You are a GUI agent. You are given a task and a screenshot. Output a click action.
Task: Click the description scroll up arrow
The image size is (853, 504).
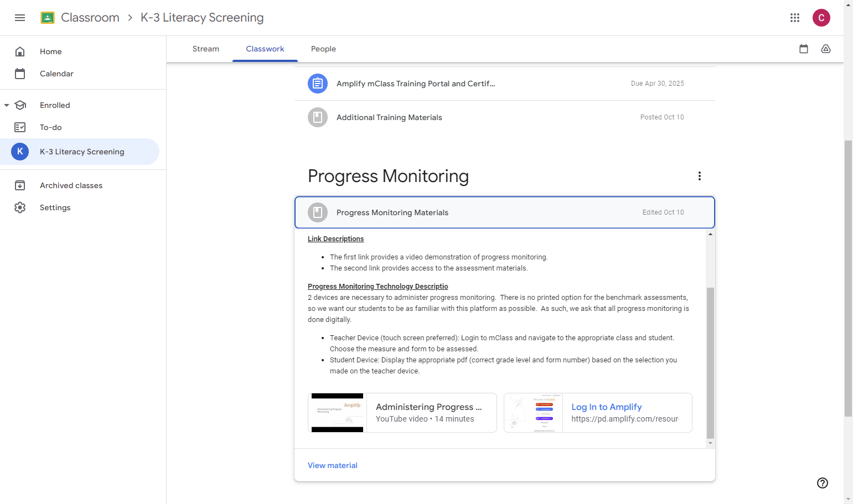pyautogui.click(x=710, y=234)
